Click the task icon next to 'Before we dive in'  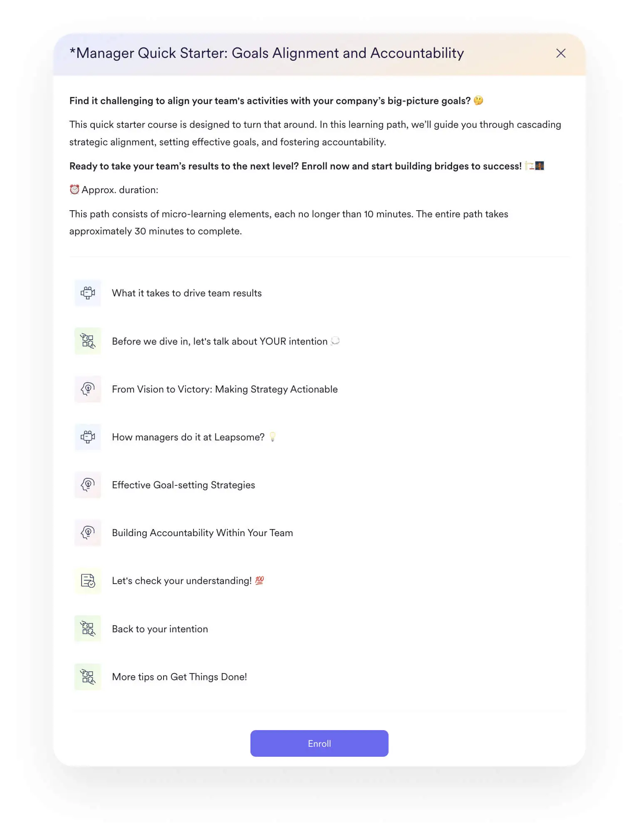point(87,341)
